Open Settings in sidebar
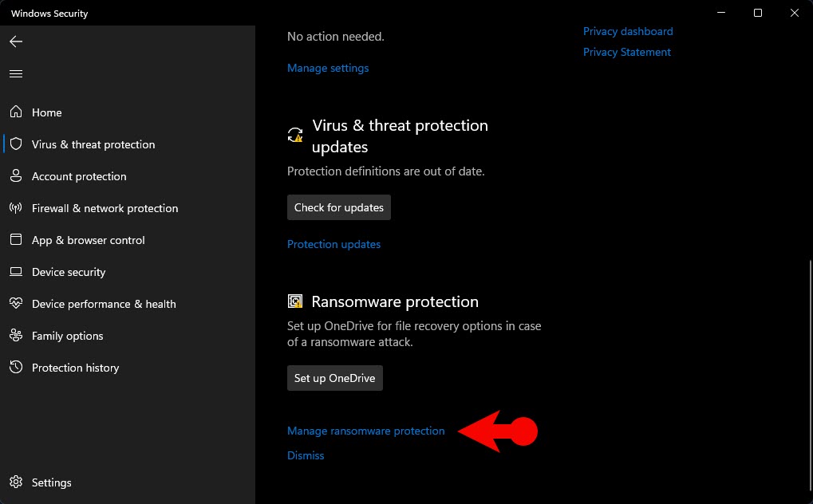 coord(51,482)
